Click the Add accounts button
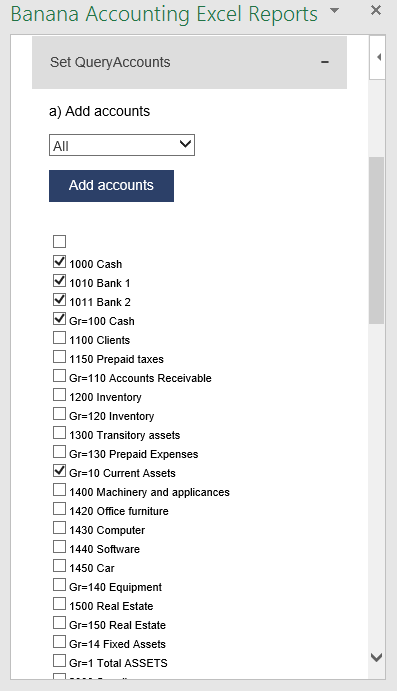The image size is (397, 691). pos(111,186)
